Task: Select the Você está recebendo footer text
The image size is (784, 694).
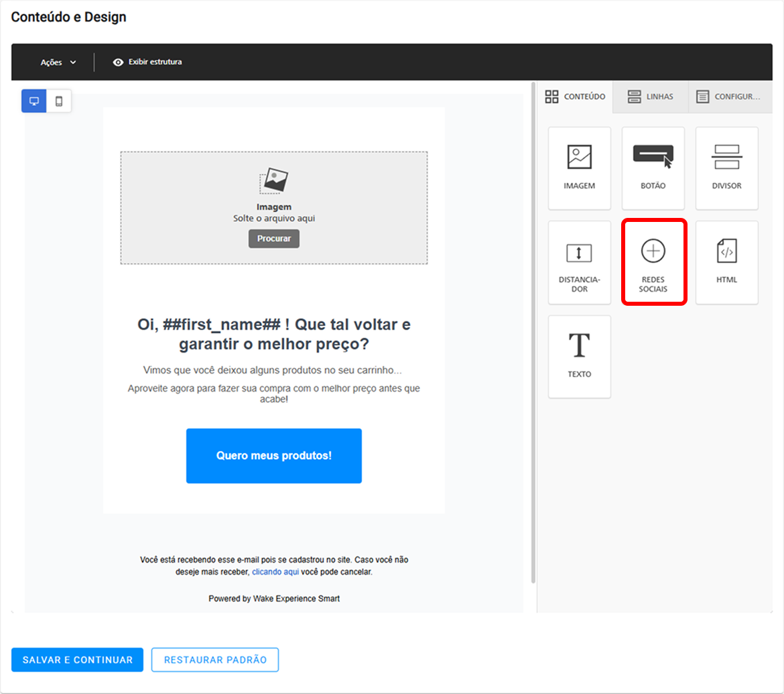Action: coord(274,566)
